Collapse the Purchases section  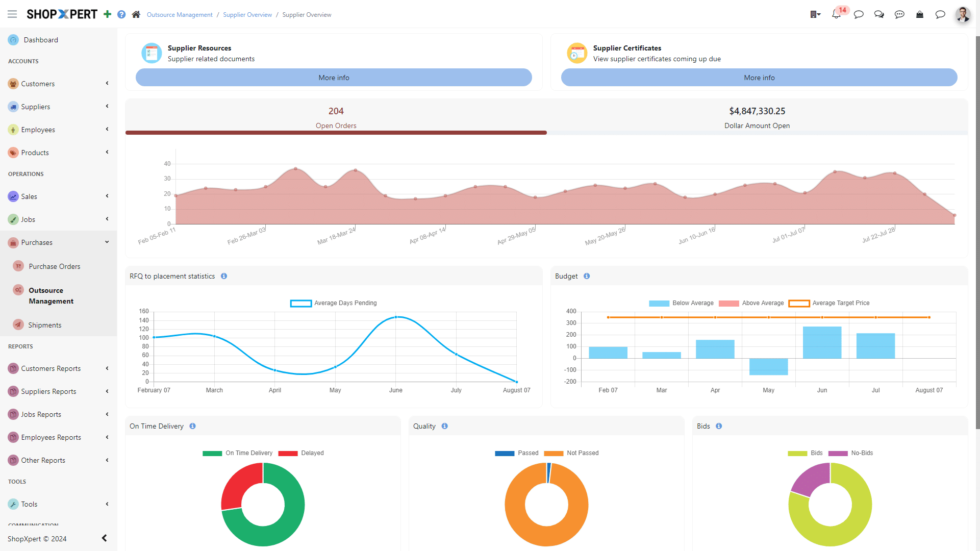(107, 242)
